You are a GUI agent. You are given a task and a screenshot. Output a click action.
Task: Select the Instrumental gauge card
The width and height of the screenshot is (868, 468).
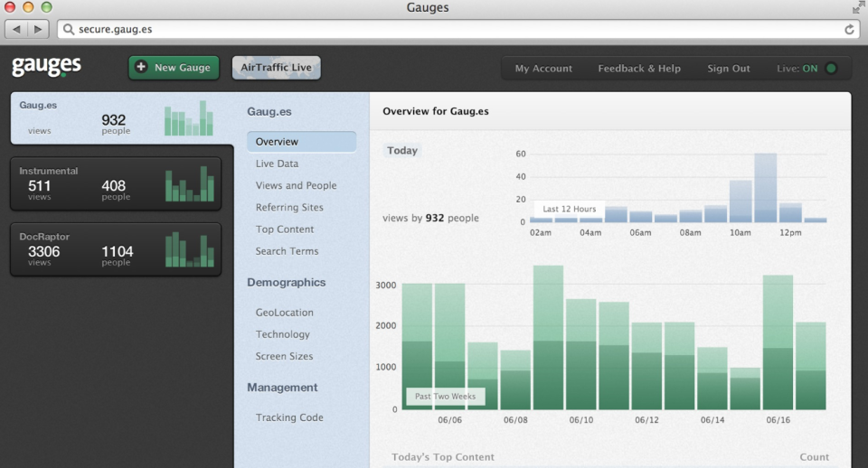click(116, 183)
